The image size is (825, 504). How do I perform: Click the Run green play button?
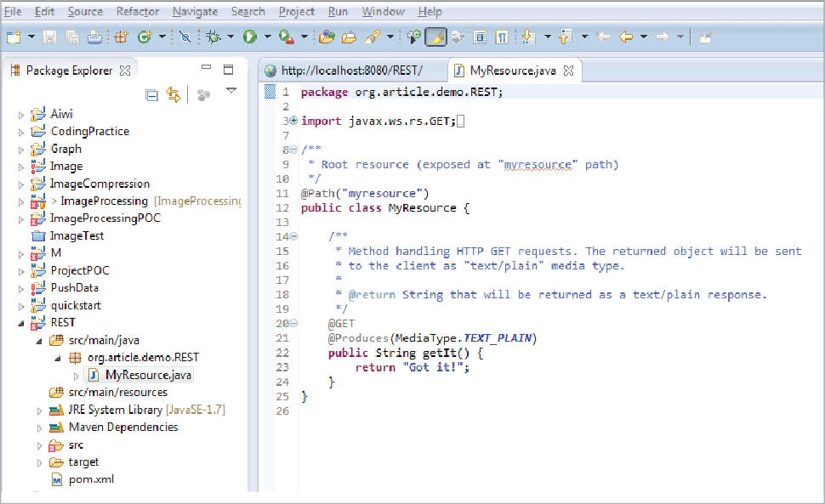tap(249, 37)
